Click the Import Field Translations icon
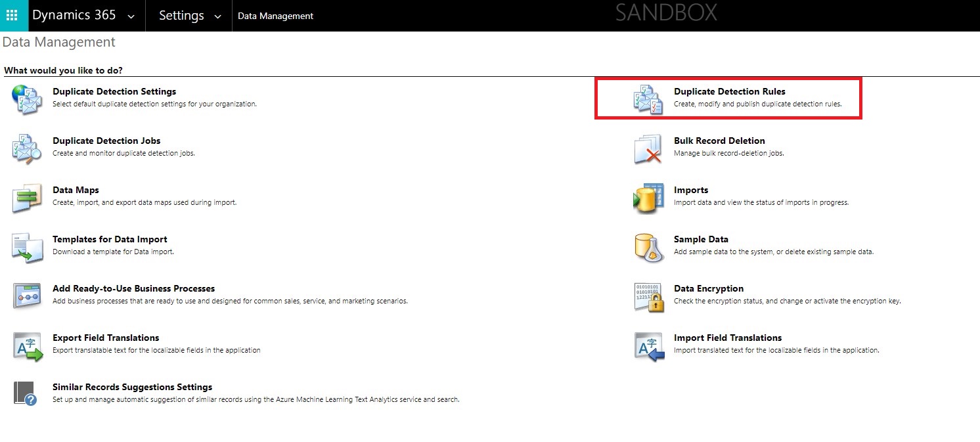This screenshot has width=980, height=442. [648, 346]
